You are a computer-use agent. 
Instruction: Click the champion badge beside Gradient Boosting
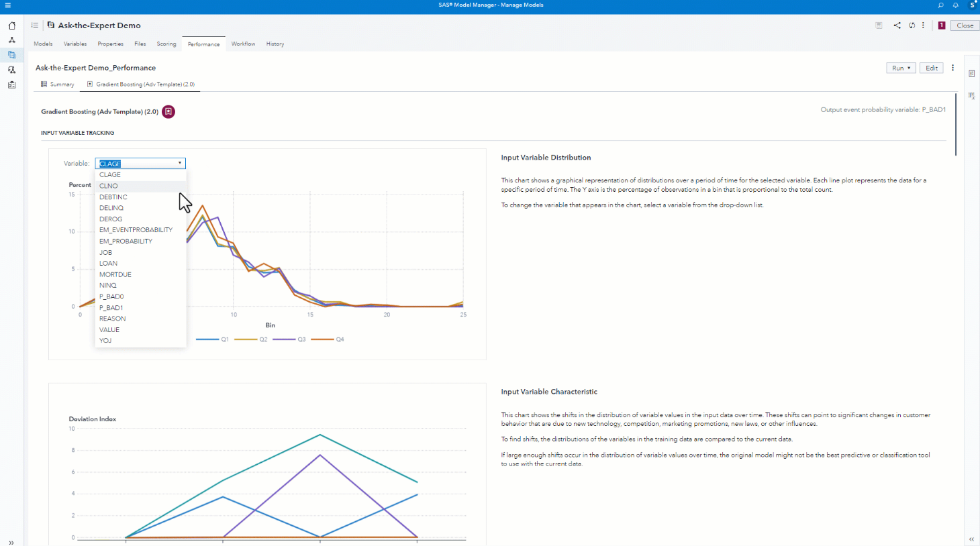tap(168, 111)
